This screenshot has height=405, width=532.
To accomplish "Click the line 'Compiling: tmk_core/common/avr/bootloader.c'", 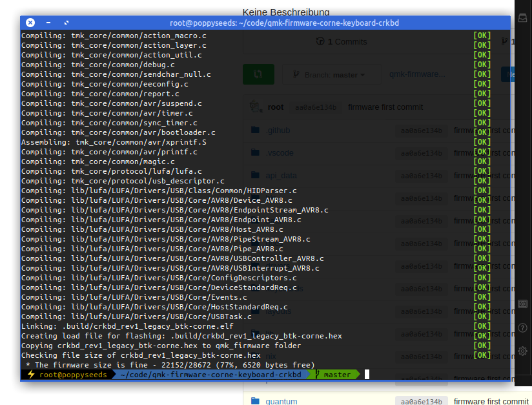I will [118, 132].
